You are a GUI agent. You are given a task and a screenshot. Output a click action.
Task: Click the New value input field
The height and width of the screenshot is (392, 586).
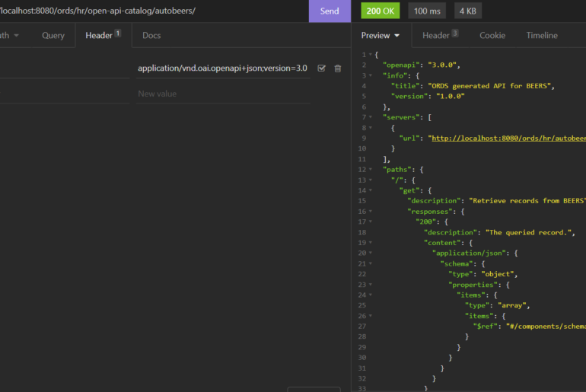[223, 94]
